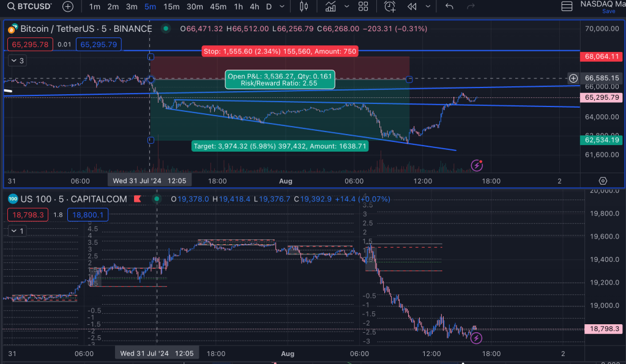Toggle the green market status dot on Bitcoin chart
This screenshot has width=626, height=364.
coord(165,29)
